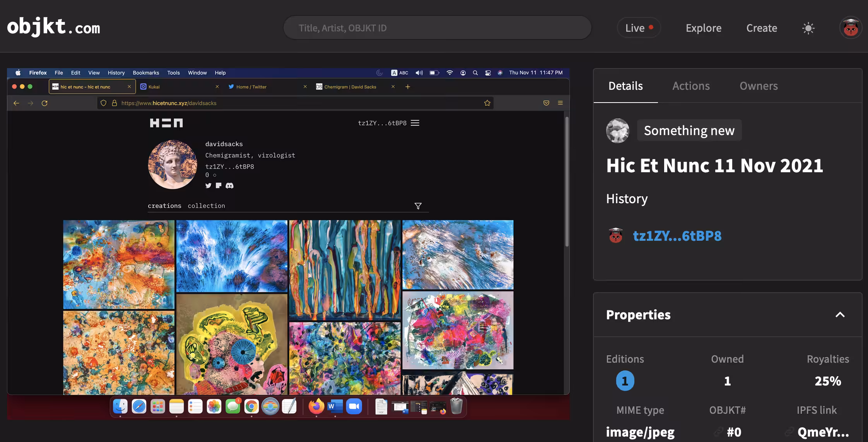
Task: Select the collection tab on hic et nunc
Action: [x=206, y=206]
